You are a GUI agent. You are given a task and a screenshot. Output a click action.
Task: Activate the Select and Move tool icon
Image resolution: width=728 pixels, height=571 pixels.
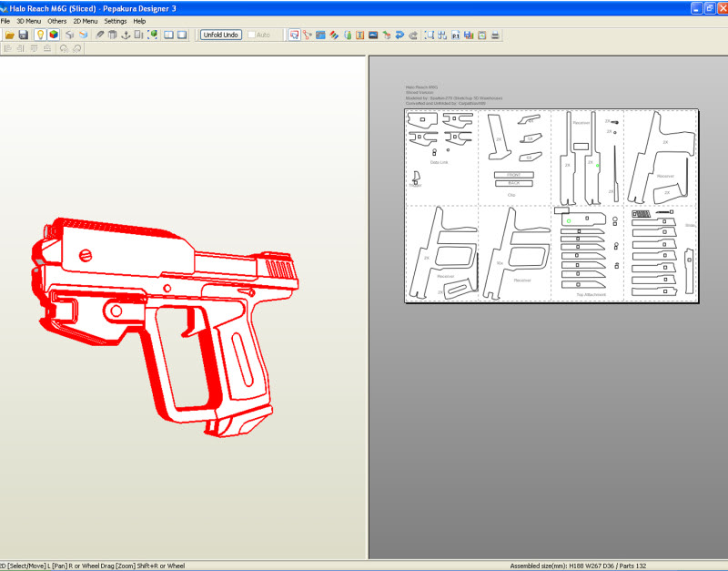point(294,35)
